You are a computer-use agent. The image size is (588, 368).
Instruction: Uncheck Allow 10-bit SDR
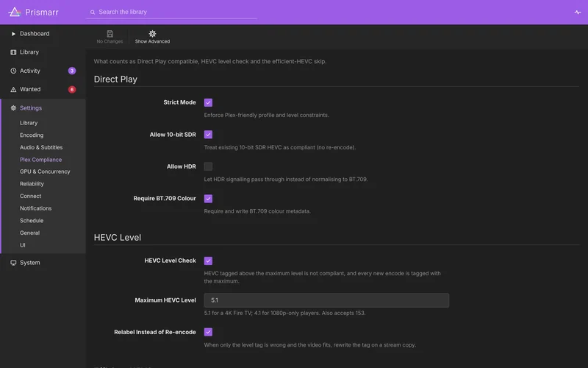208,135
